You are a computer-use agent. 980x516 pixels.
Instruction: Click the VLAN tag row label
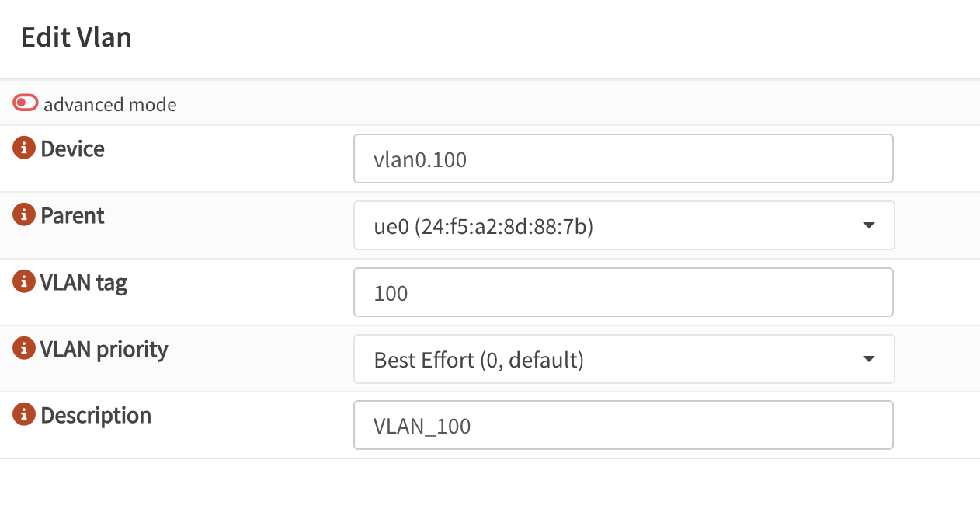coord(84,282)
